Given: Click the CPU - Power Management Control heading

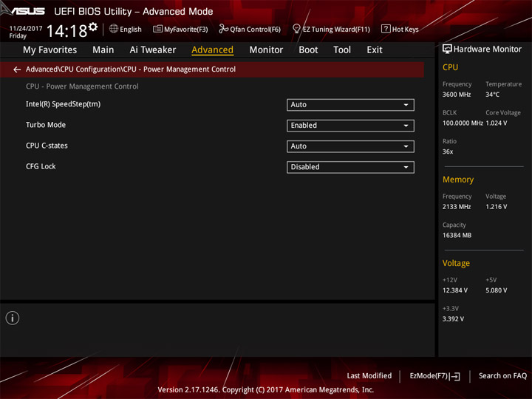Looking at the screenshot, I should [82, 86].
